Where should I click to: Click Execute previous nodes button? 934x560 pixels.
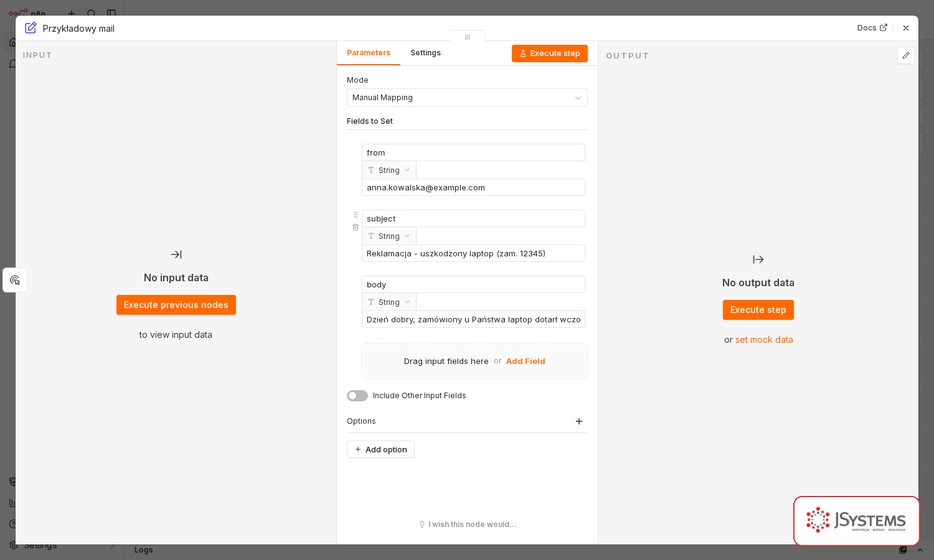pos(176,305)
